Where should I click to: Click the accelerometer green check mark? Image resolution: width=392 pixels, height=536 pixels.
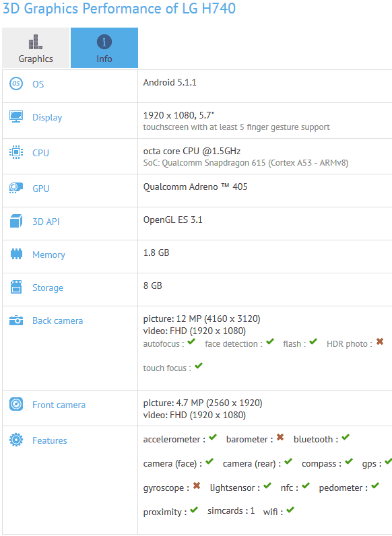213,437
